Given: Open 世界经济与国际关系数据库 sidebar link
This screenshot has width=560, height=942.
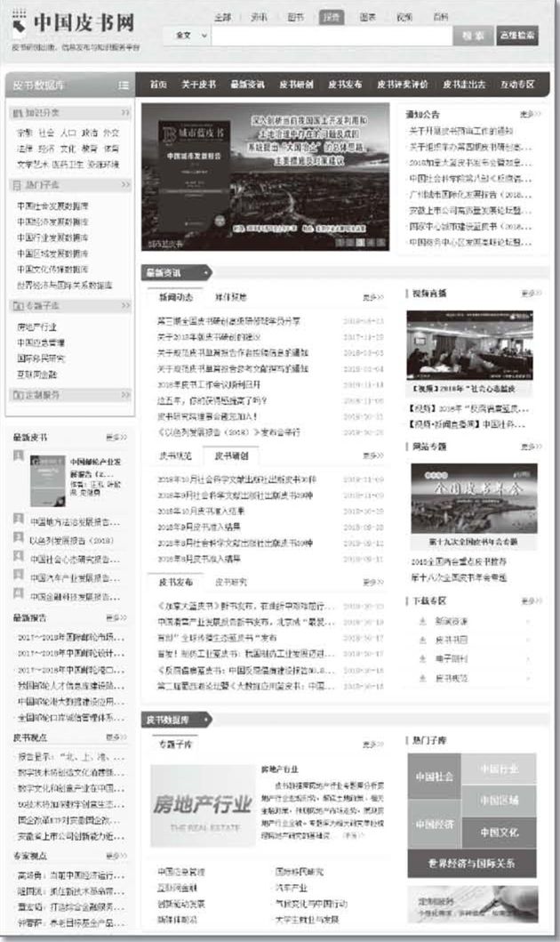Looking at the screenshot, I should (65, 285).
